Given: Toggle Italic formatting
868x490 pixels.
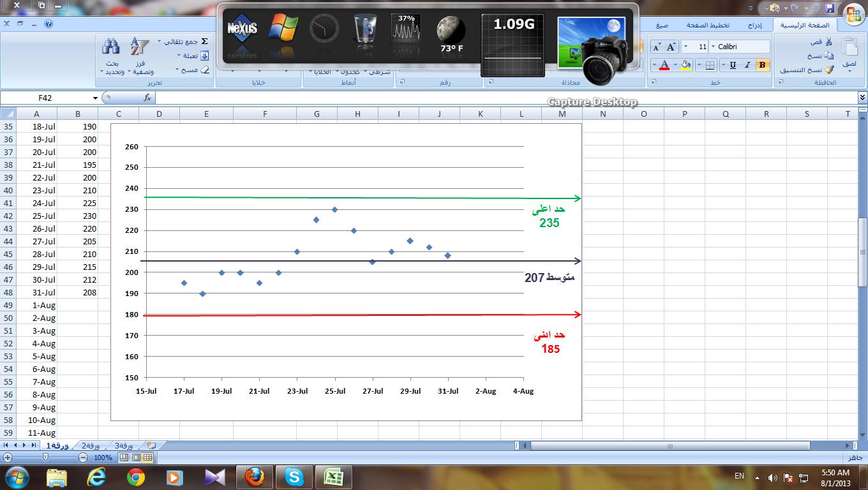Looking at the screenshot, I should 747,65.
